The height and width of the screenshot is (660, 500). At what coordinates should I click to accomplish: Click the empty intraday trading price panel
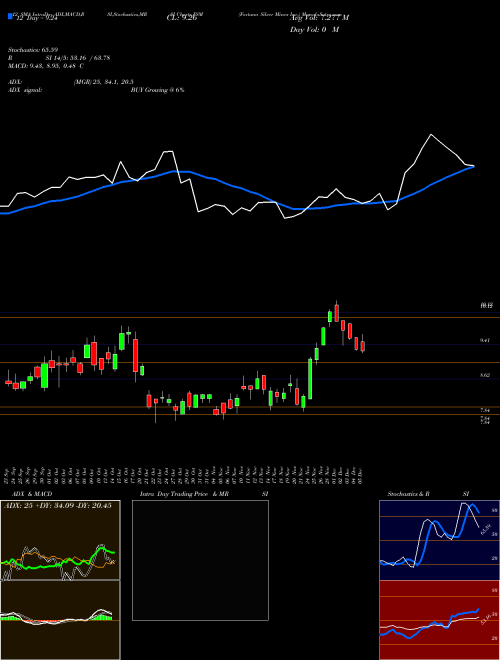click(x=200, y=560)
